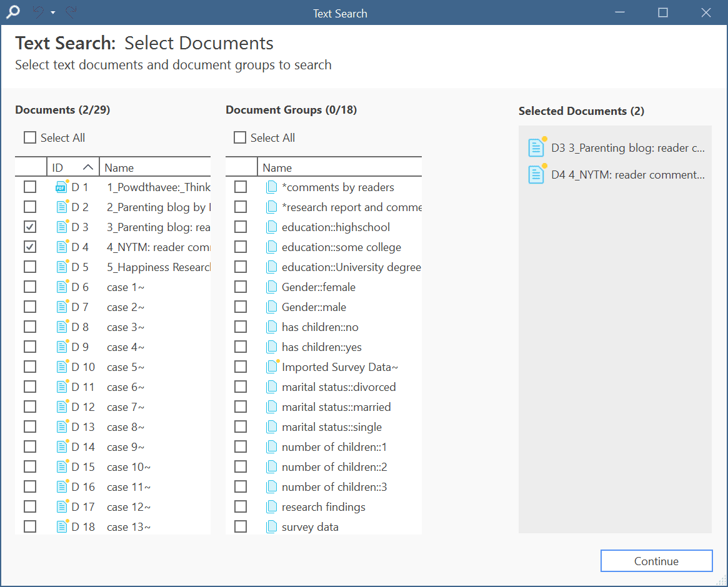
Task: Uncheck the D 3 document checkbox
Action: (30, 227)
